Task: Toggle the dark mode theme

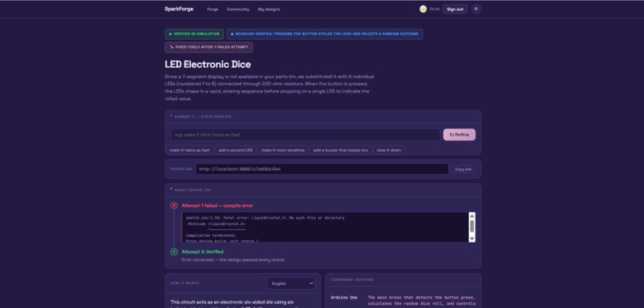Action: [x=476, y=9]
